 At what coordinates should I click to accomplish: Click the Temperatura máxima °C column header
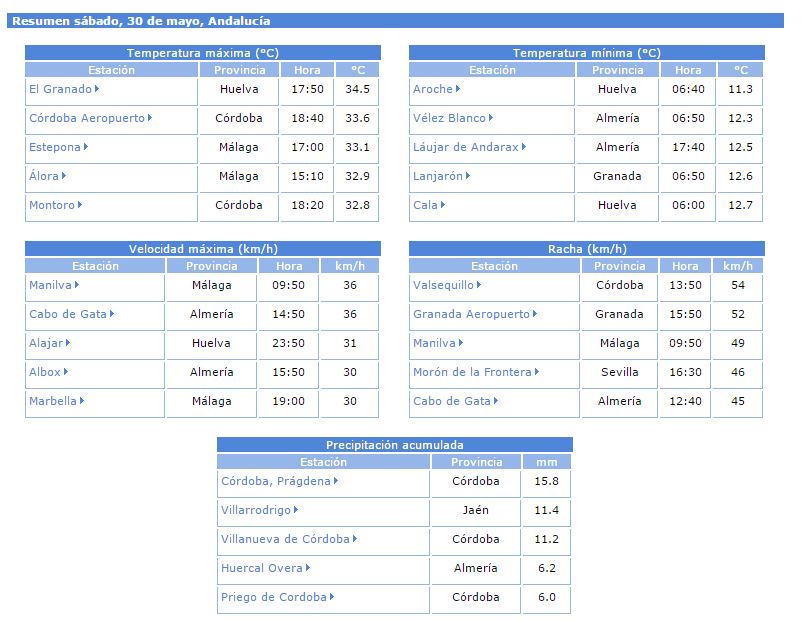358,70
